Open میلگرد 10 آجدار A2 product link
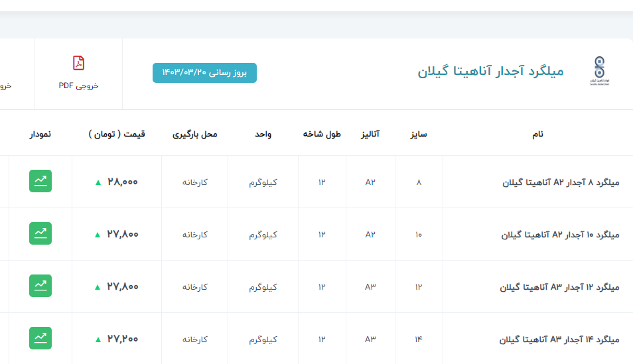This screenshot has height=364, width=633. (559, 235)
